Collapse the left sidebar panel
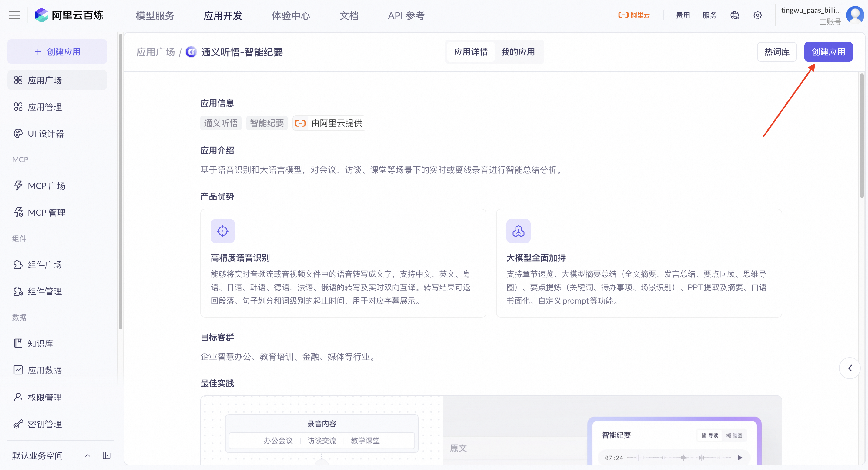The image size is (868, 470). (106, 455)
